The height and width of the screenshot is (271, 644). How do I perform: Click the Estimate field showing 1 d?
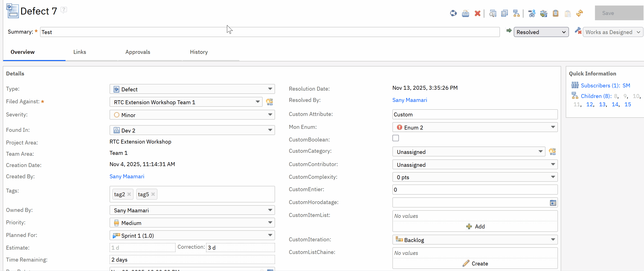pyautogui.click(x=142, y=248)
